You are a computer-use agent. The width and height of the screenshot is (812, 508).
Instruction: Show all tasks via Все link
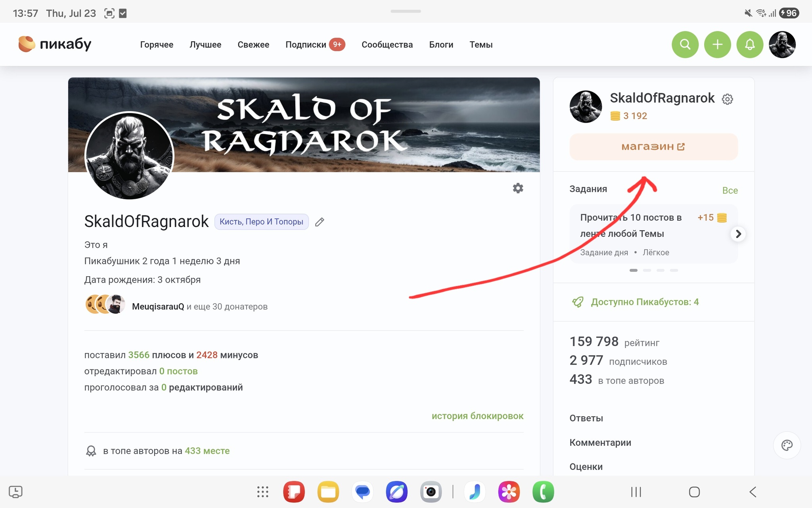(730, 190)
